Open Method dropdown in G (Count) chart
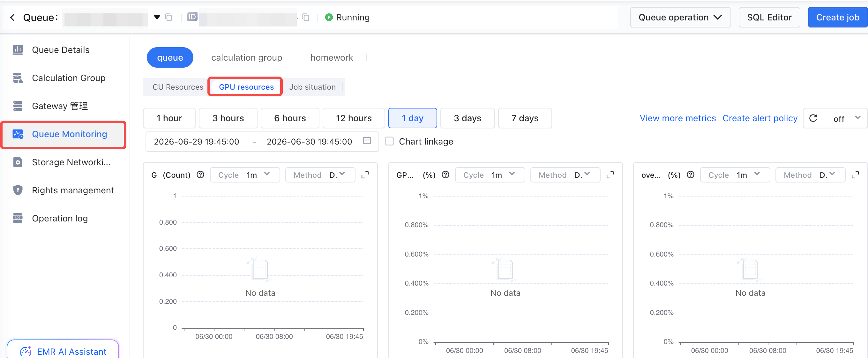The height and width of the screenshot is (358, 868). pyautogui.click(x=320, y=175)
